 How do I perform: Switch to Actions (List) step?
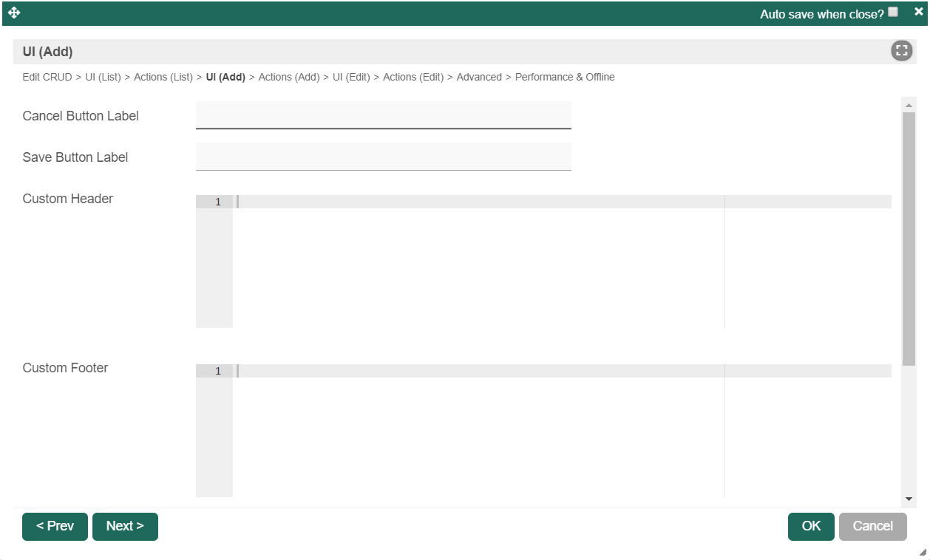163,77
